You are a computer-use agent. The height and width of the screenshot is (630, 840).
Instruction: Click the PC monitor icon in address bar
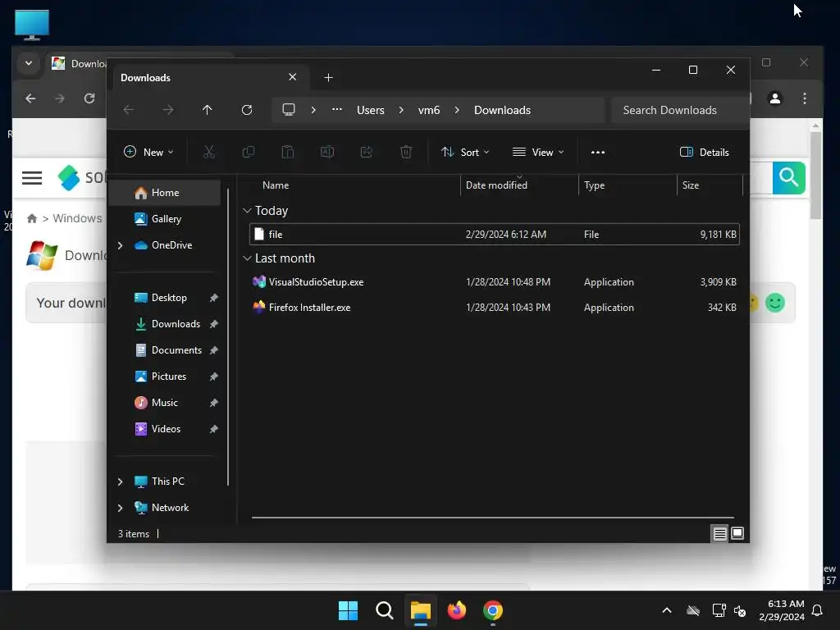click(289, 110)
